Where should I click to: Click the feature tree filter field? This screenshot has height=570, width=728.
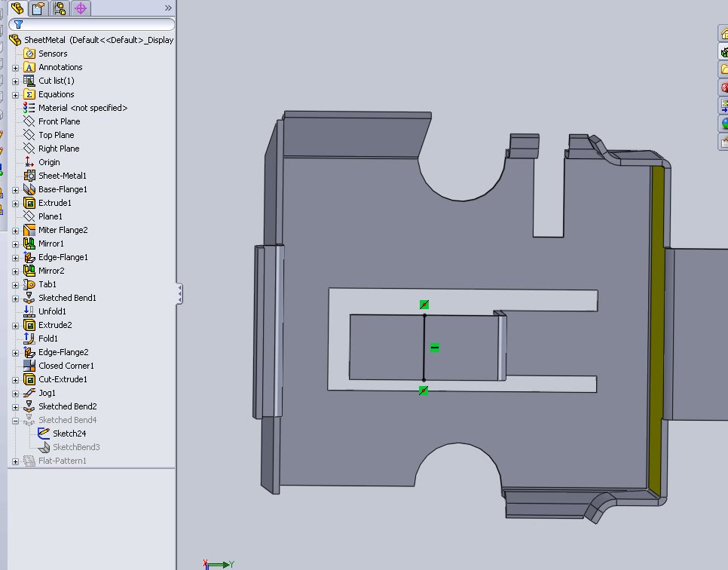(x=92, y=24)
